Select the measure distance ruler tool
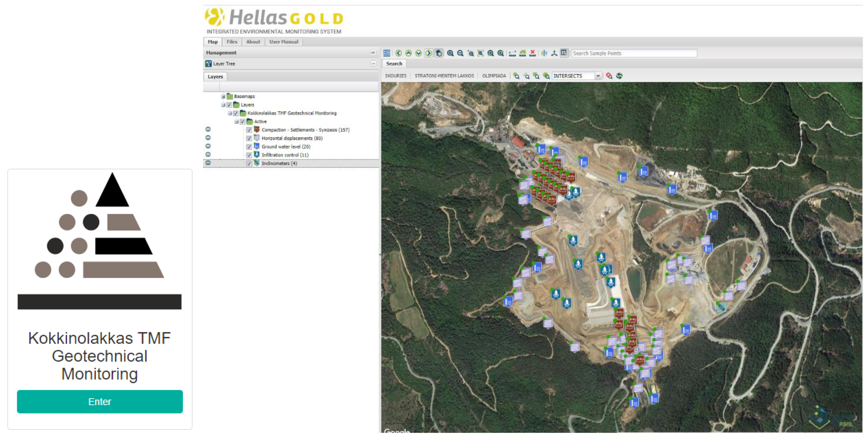Image resolution: width=868 pixels, height=438 pixels. (512, 53)
